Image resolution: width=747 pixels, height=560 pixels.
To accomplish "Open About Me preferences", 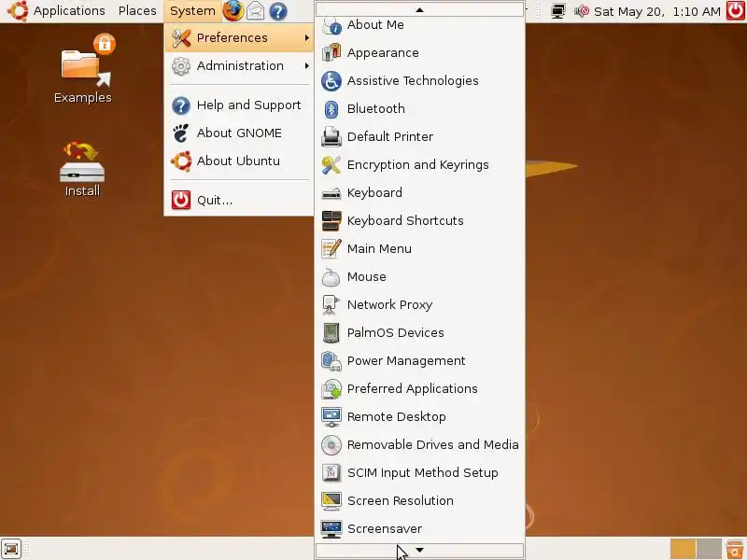I will [x=419, y=25].
